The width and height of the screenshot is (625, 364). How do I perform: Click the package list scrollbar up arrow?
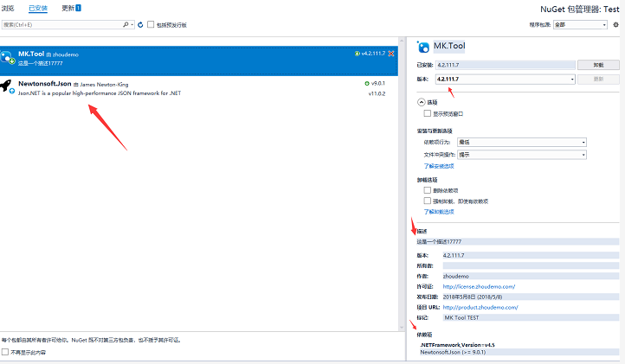pos(402,41)
